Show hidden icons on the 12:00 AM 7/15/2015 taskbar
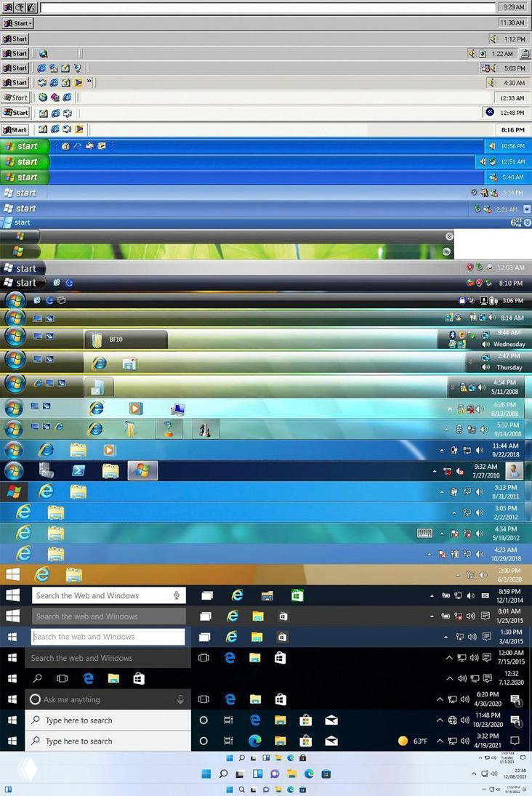 click(449, 658)
